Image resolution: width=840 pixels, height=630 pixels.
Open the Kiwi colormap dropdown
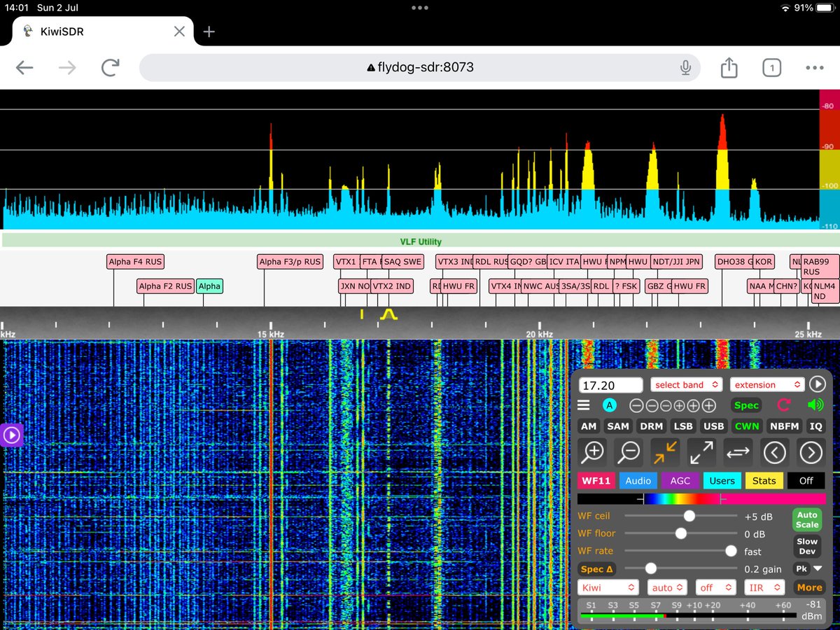click(608, 588)
